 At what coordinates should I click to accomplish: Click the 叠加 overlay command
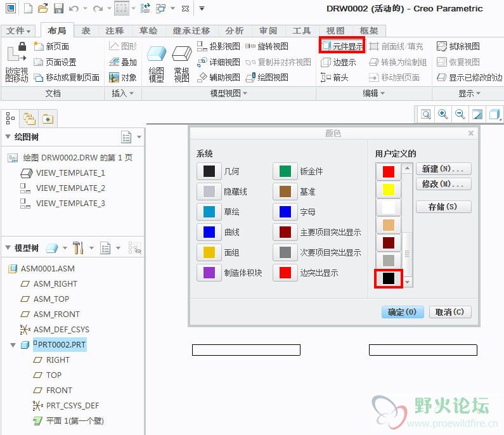[123, 62]
